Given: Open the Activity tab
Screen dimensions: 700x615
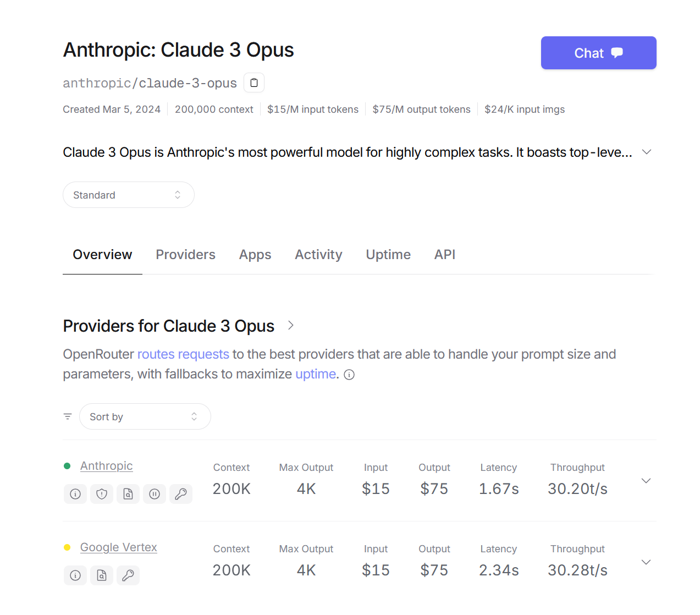Looking at the screenshot, I should pyautogui.click(x=318, y=255).
